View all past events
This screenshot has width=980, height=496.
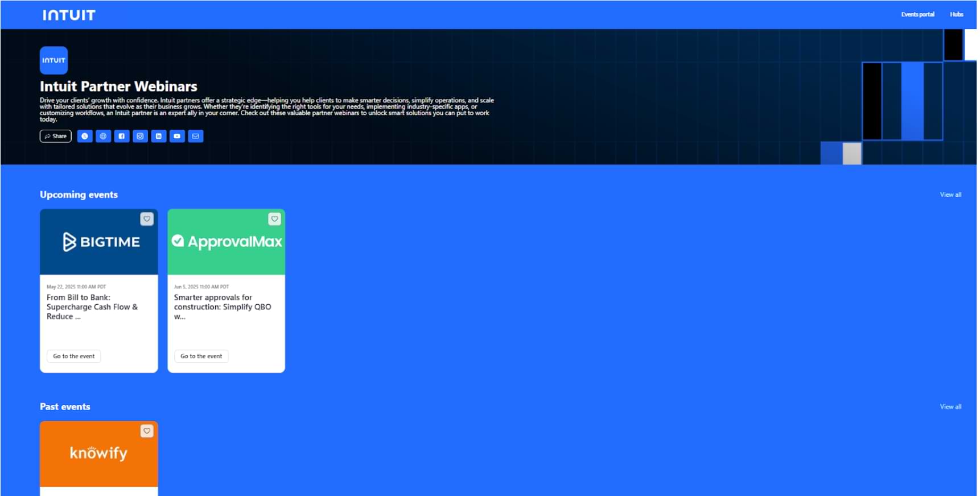(950, 407)
